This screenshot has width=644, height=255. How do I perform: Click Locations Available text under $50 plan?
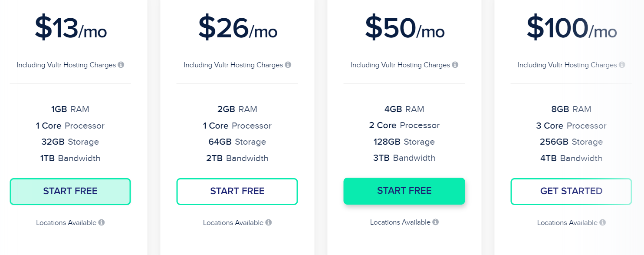pyautogui.click(x=400, y=222)
